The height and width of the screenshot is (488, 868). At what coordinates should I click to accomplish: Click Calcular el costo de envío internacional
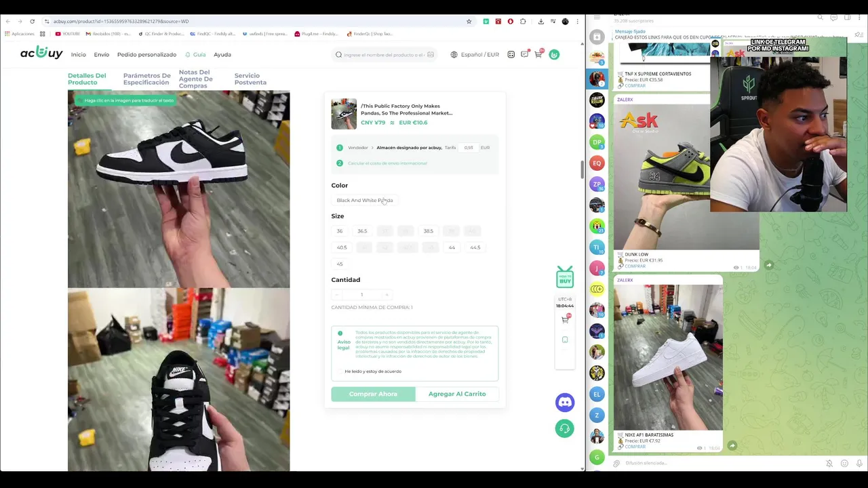[x=387, y=163]
